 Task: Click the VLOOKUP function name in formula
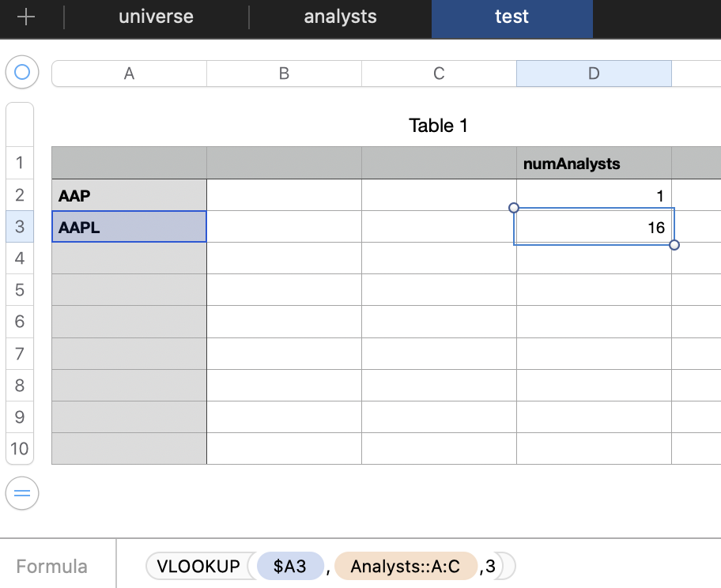point(198,566)
